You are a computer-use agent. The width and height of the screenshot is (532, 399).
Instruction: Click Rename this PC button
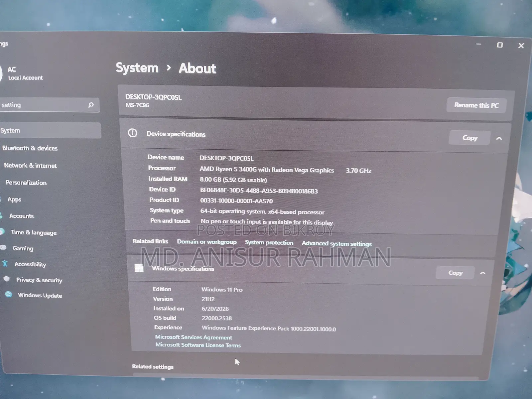pos(476,105)
